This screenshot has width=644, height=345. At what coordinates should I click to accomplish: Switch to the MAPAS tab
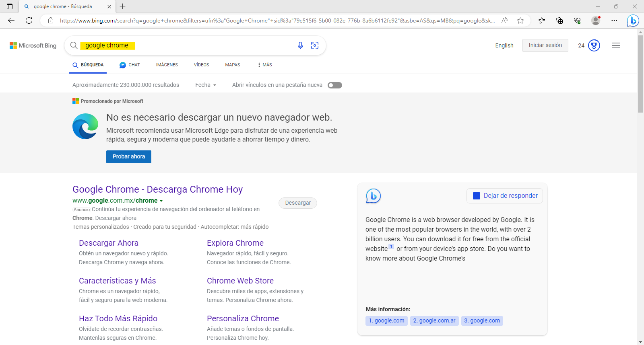[233, 65]
